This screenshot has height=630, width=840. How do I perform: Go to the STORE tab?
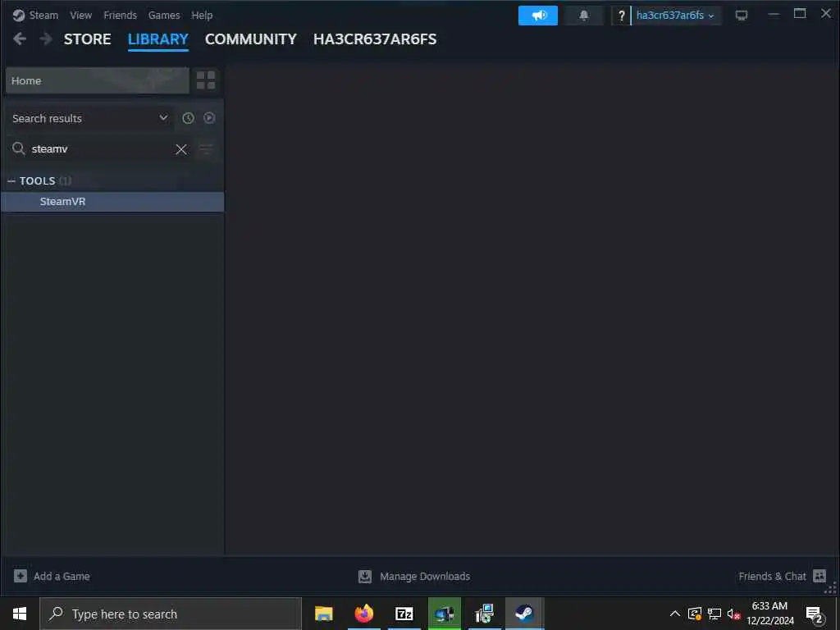87,39
